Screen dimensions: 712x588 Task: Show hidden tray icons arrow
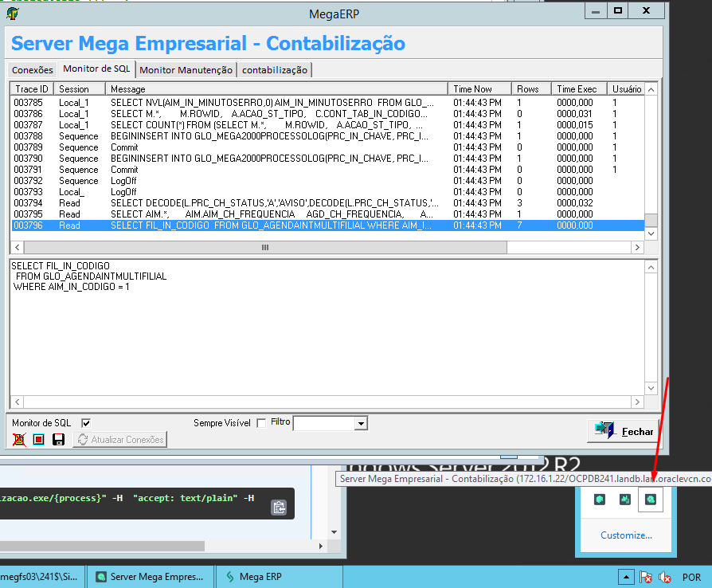click(x=627, y=578)
